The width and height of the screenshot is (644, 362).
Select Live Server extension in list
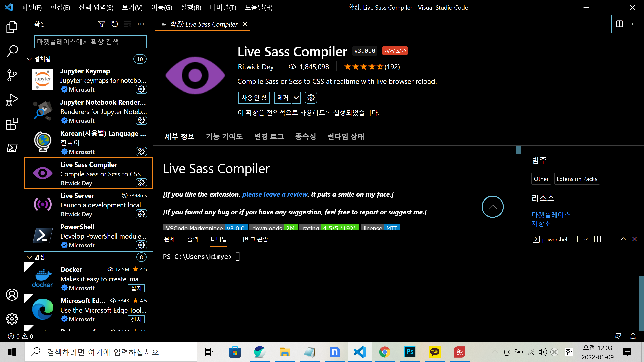[88, 205]
